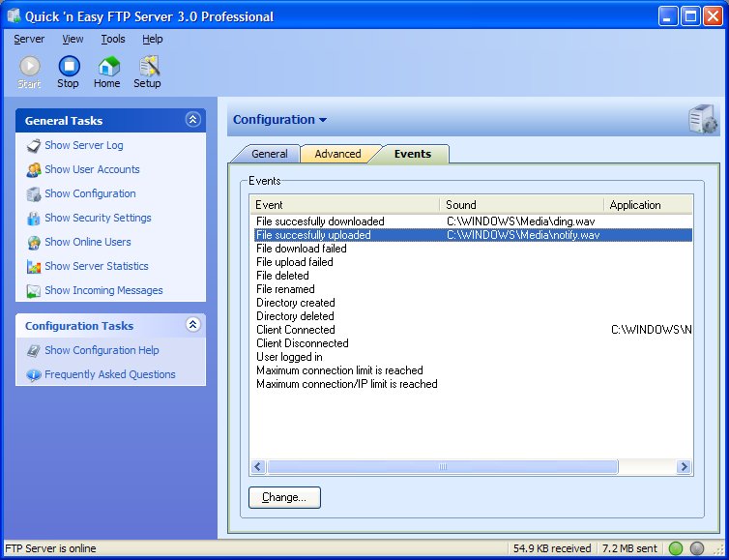
Task: Collapse the General Tasks panel
Action: point(193,120)
